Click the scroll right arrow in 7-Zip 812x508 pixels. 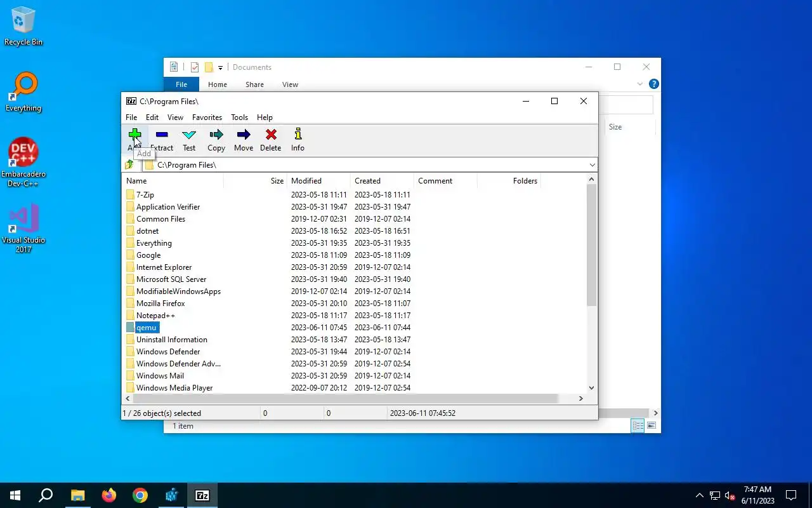pos(580,398)
